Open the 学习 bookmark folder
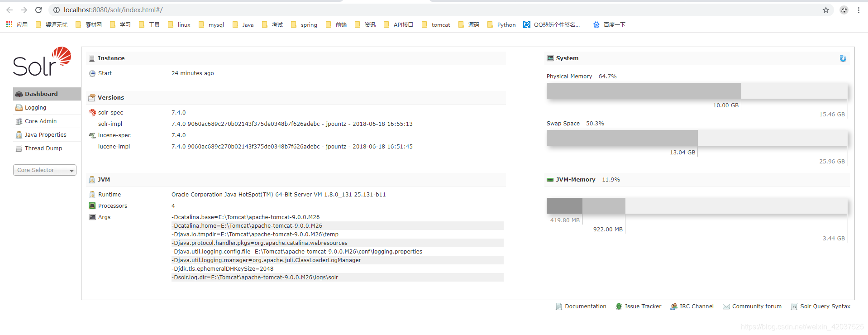 point(120,24)
